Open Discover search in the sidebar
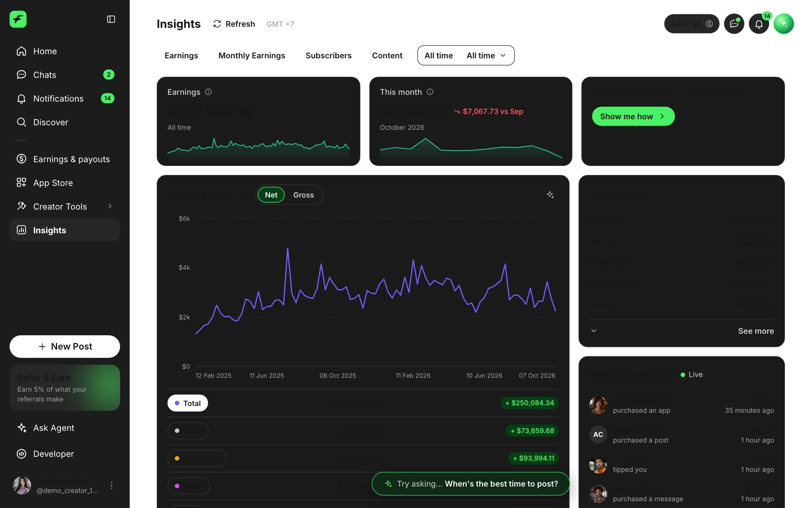812x508 pixels. 65,122
